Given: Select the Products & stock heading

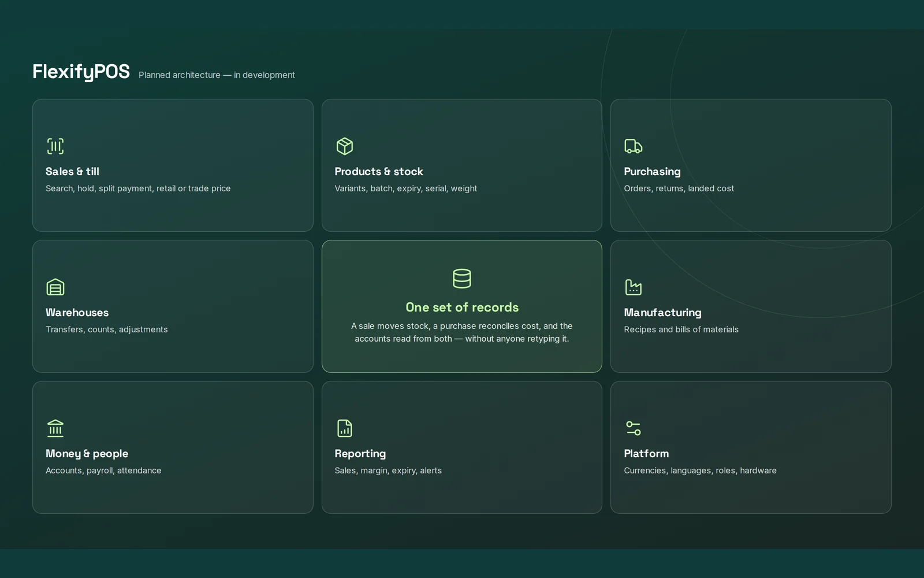Looking at the screenshot, I should (379, 172).
